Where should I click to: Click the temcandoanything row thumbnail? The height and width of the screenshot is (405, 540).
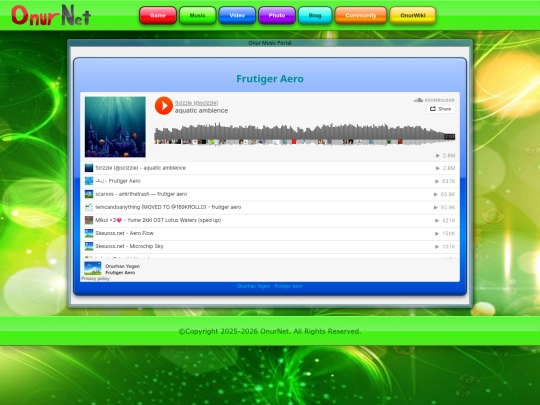[x=89, y=207]
